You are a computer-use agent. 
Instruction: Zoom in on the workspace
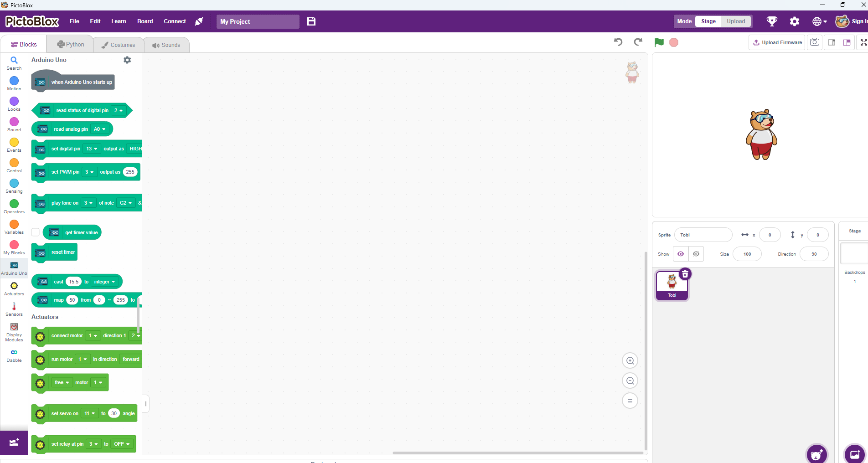tap(630, 360)
